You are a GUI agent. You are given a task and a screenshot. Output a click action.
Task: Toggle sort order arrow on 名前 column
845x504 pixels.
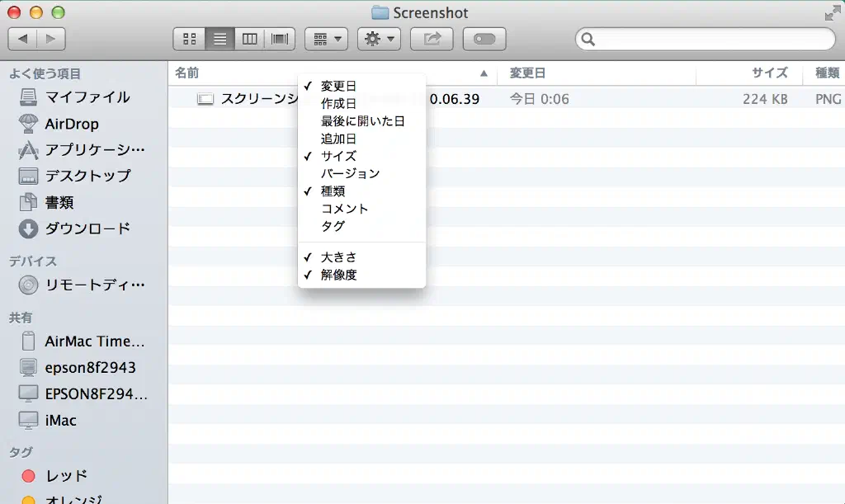pyautogui.click(x=484, y=73)
